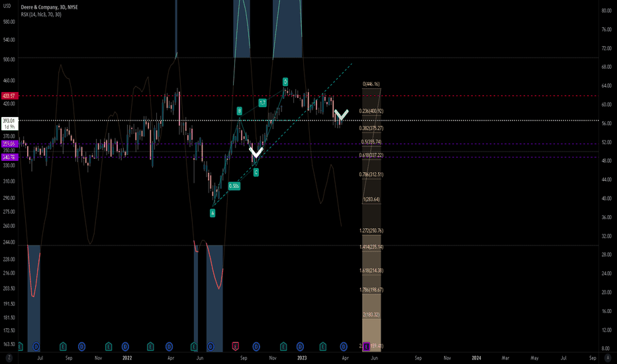Screen dimensions: 617x364
Task: Click the purple 340.76 price label
Action: [x=9, y=158]
